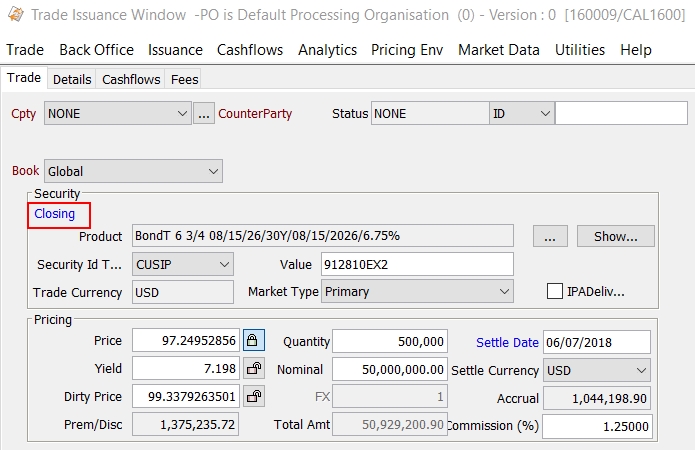Toggle the unlocked padlock beside Yield
This screenshot has height=450, width=695.
[x=254, y=368]
